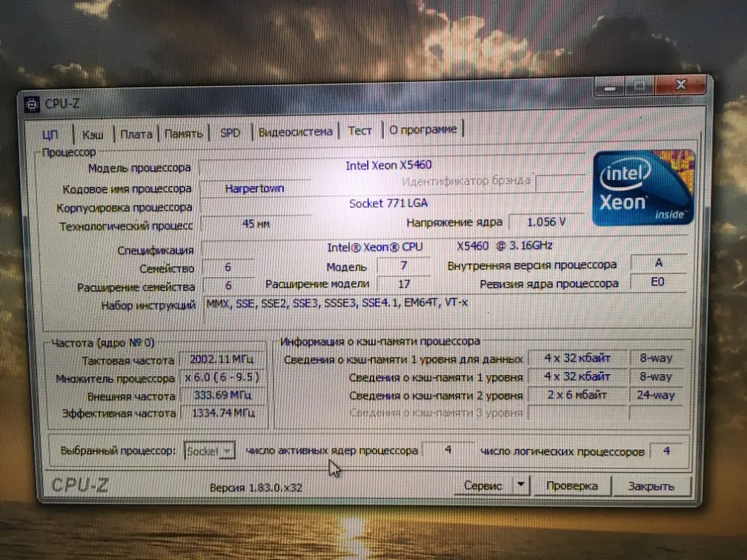Click the 24-way L2 cache associativity value

point(656,395)
